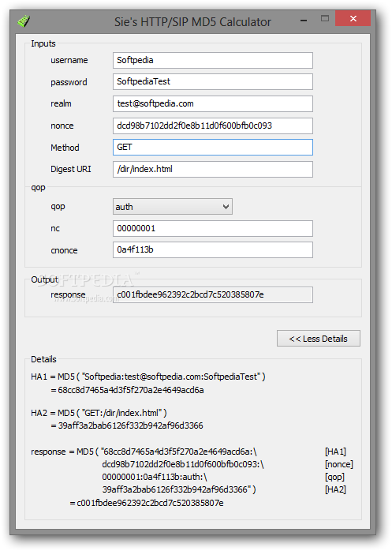The height and width of the screenshot is (551, 392).
Task: Click the cnonce label
Action: click(64, 250)
